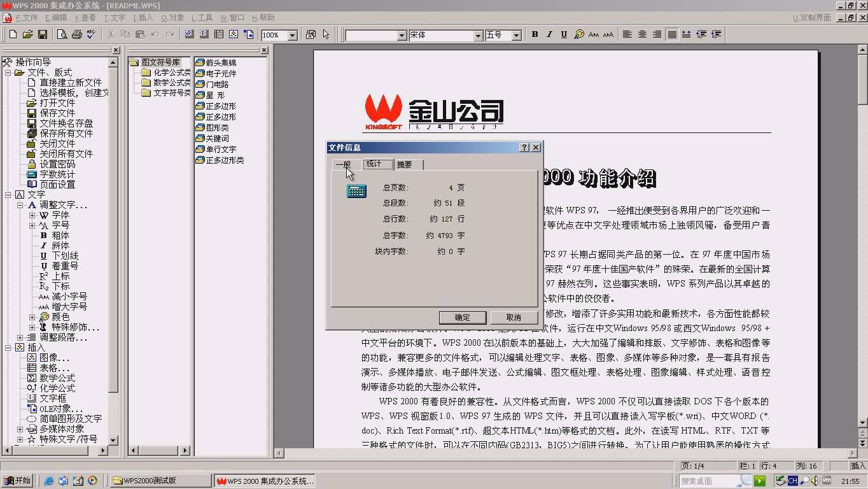The width and height of the screenshot is (868, 489).
Task: Click the open file toolbar icon
Action: [x=27, y=34]
